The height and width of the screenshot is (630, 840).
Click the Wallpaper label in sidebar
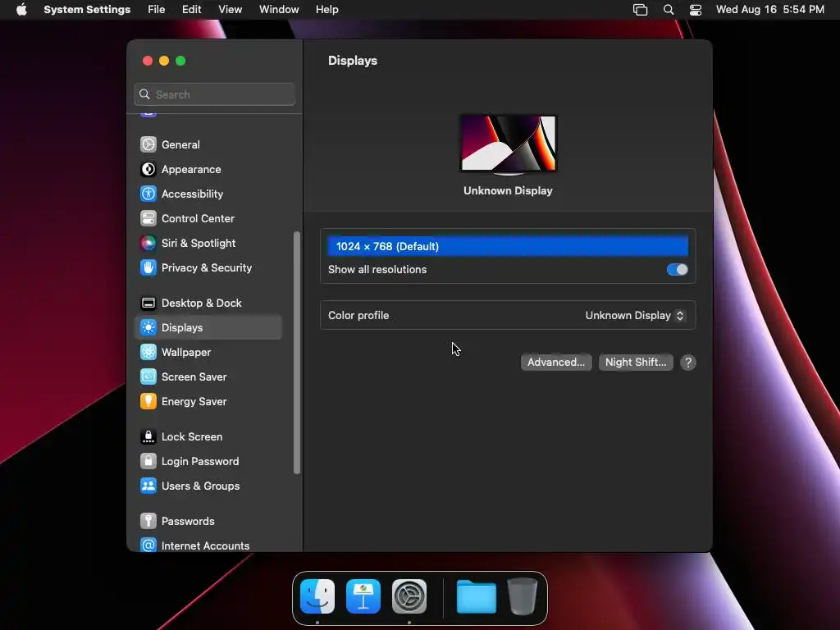tap(186, 352)
